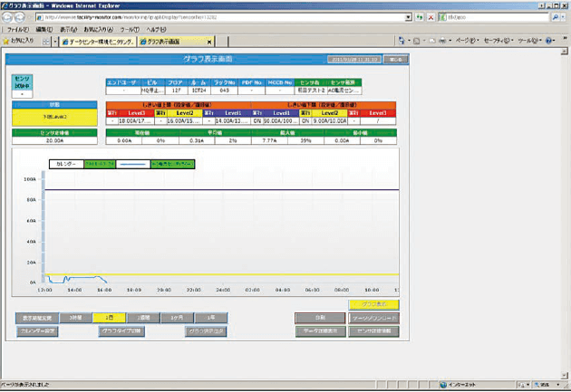
Task: Close the active グラフ表示画面 tab
Action: [x=210, y=42]
